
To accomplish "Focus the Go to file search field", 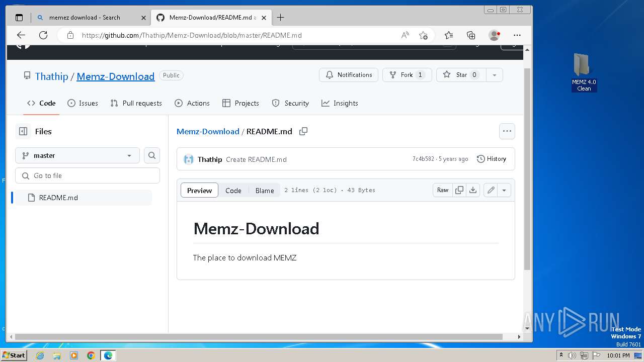I will [88, 175].
